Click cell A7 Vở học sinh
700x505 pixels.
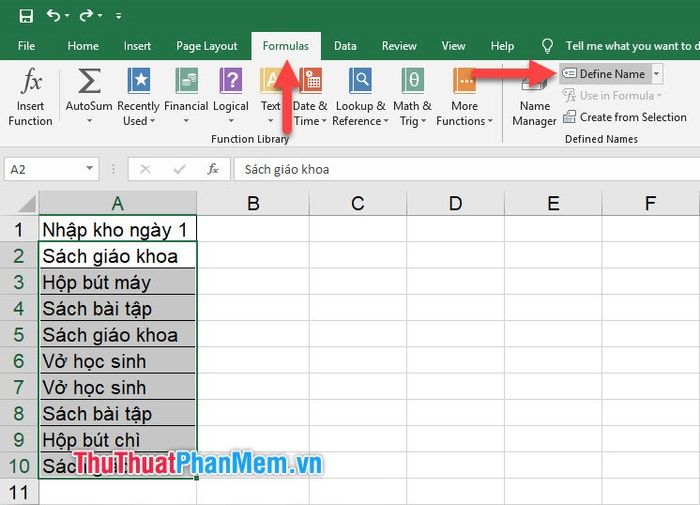click(117, 387)
